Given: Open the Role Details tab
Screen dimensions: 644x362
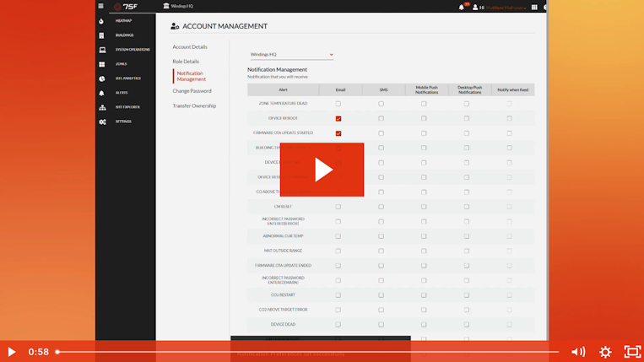Looking at the screenshot, I should click(186, 62).
